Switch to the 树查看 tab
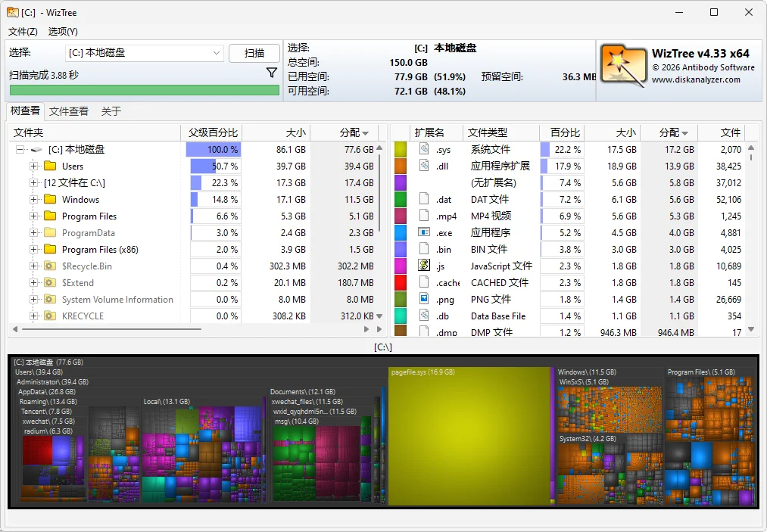 pos(26,111)
